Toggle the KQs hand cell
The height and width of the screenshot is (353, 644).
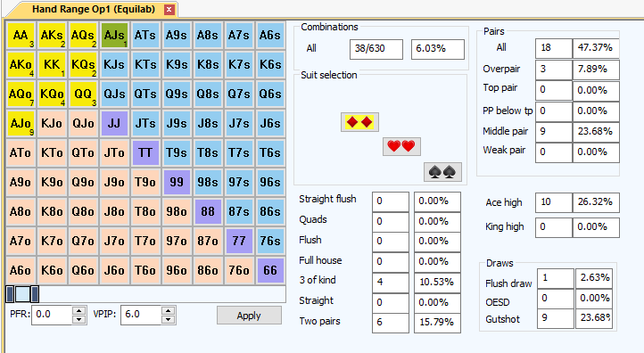click(83, 65)
